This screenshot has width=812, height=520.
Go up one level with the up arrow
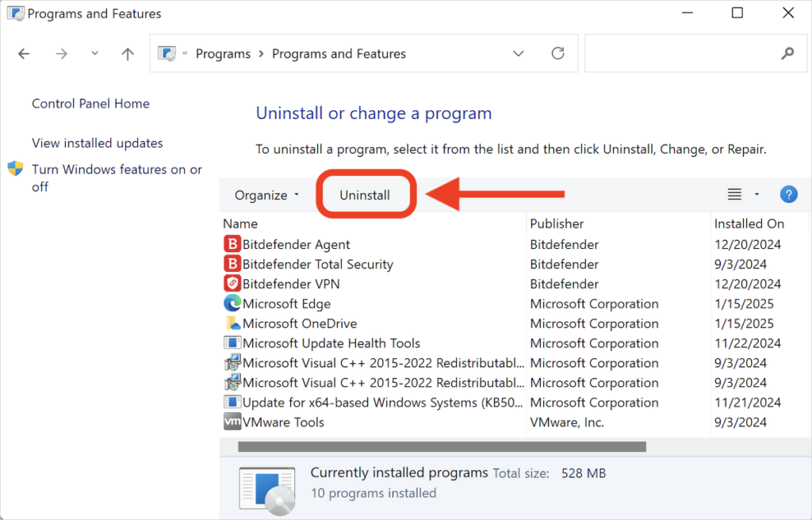[x=127, y=53]
